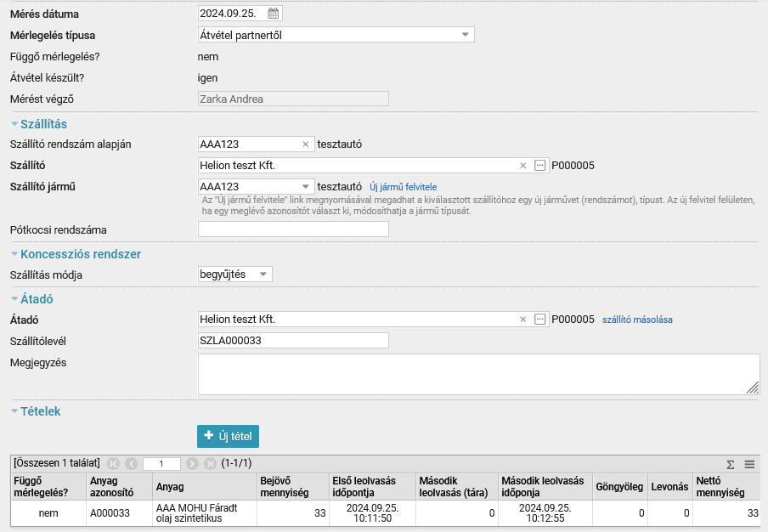This screenshot has height=532, width=768.
Task: Clear the Átadó partner field
Action: [x=523, y=320]
